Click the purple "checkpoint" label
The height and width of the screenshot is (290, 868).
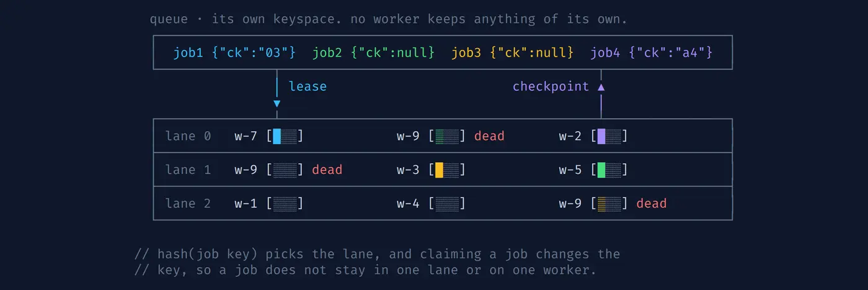[x=551, y=86]
